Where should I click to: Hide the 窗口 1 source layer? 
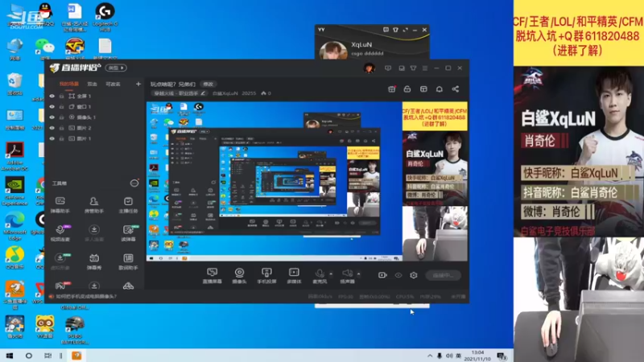click(52, 107)
